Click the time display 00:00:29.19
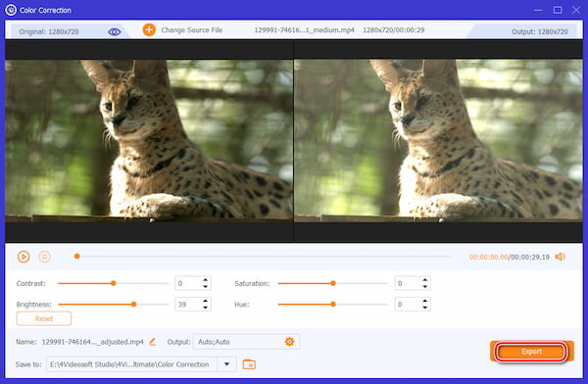Image resolution: width=588 pixels, height=384 pixels. [x=530, y=257]
